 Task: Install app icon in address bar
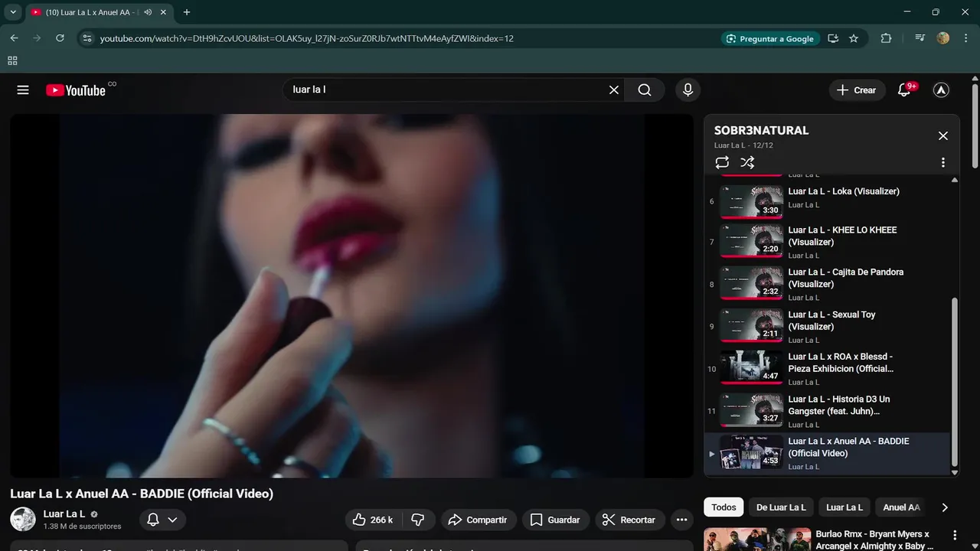[x=833, y=38]
